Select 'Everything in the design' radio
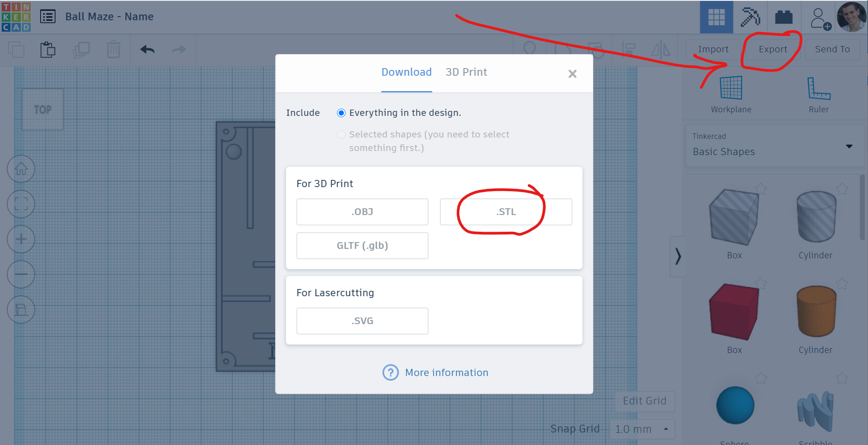 coord(342,113)
